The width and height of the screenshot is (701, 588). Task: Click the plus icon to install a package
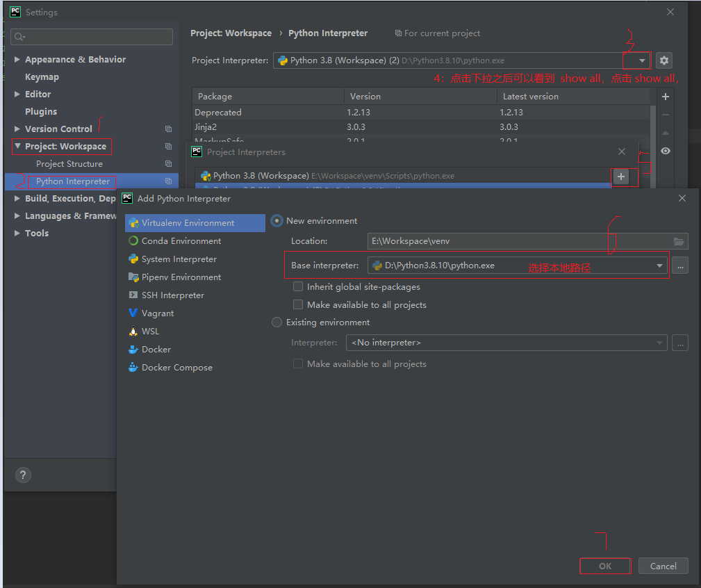click(666, 97)
